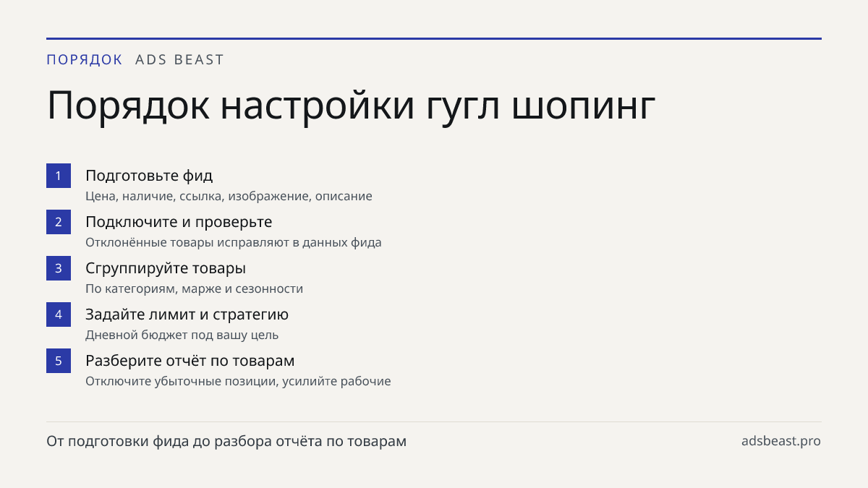Screen dimensions: 868x488
Task: Click 'По категориям, марже и сезонности' line
Action: pyautogui.click(x=194, y=288)
